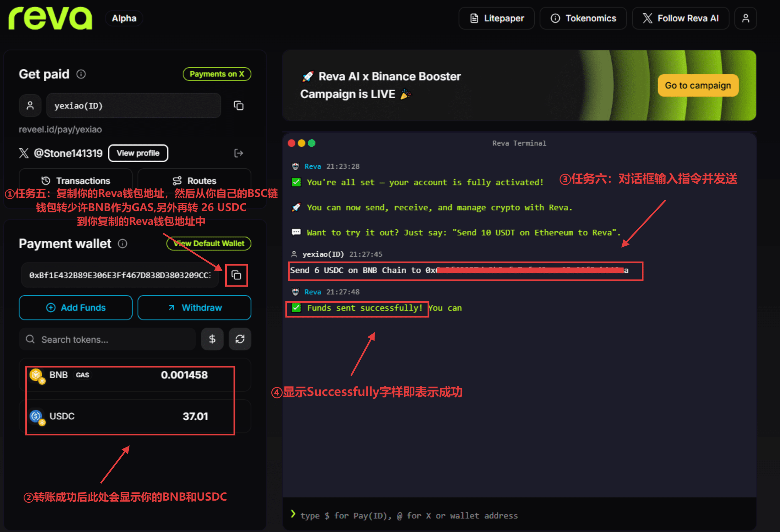Open the Tokenomics page
The height and width of the screenshot is (532, 780).
coord(583,18)
